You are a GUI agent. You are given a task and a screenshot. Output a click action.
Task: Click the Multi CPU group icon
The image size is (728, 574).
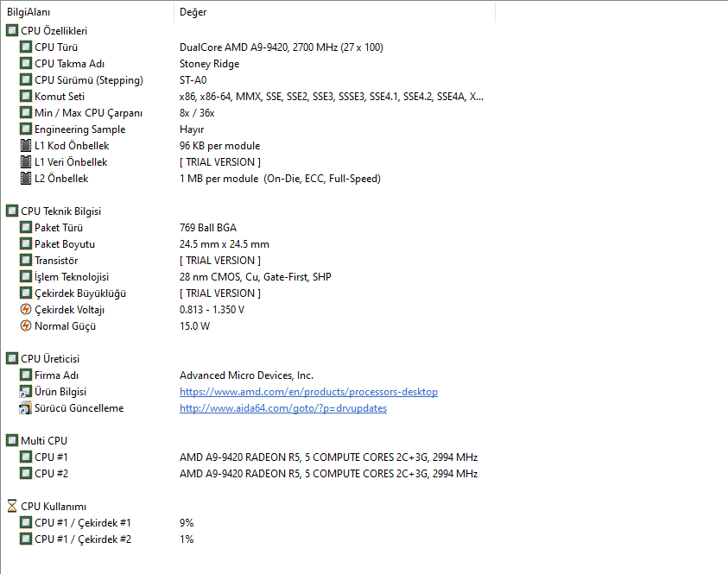click(12, 441)
